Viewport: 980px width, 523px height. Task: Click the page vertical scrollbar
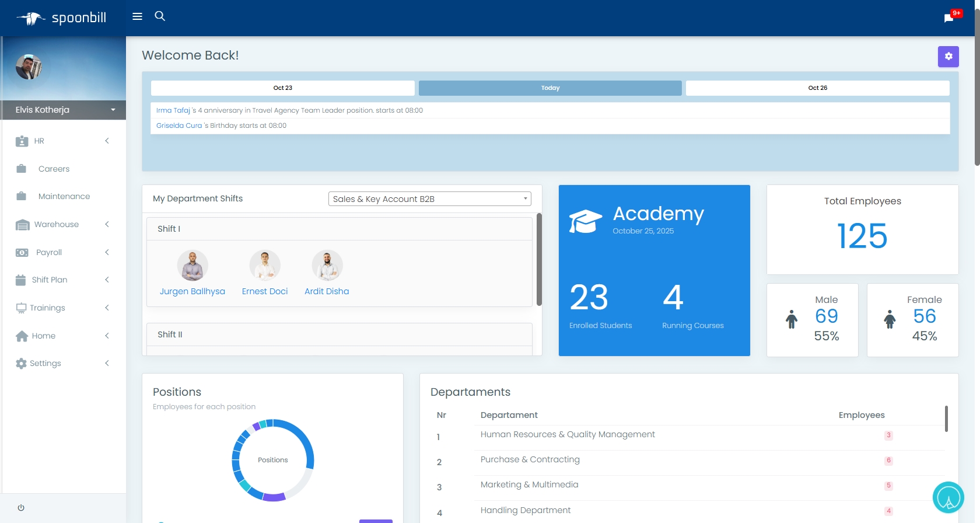click(x=977, y=88)
